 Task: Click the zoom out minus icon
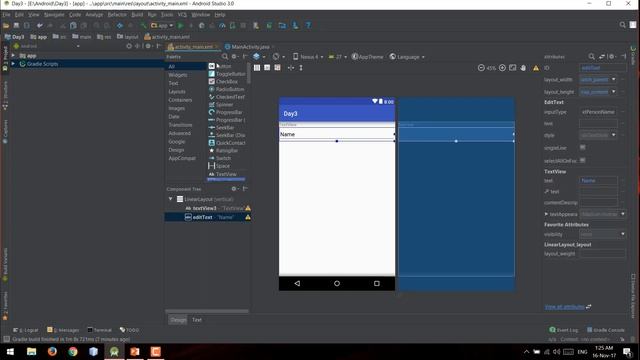coord(481,68)
